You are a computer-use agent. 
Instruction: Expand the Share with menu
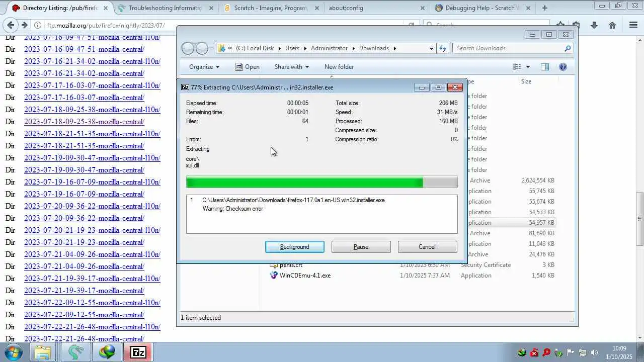tap(291, 67)
